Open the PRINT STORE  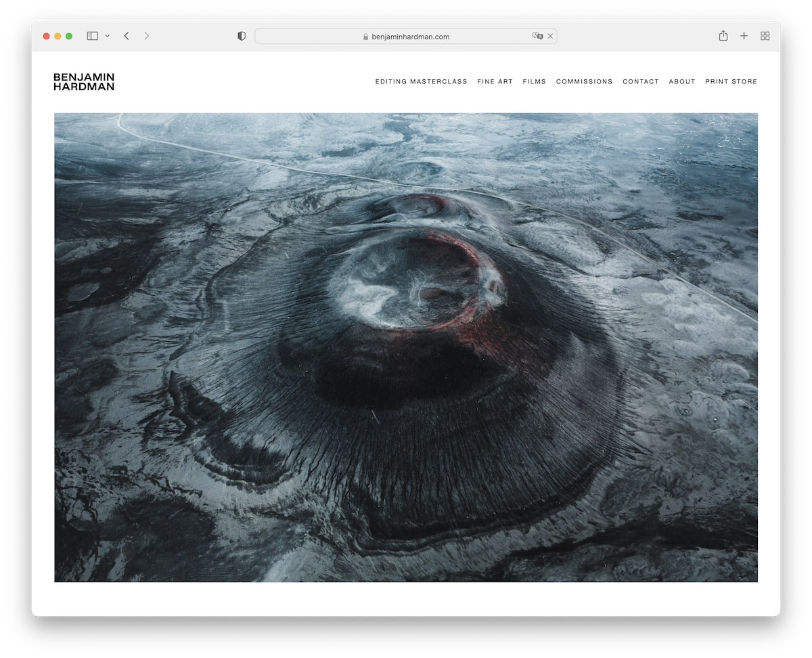(x=731, y=81)
